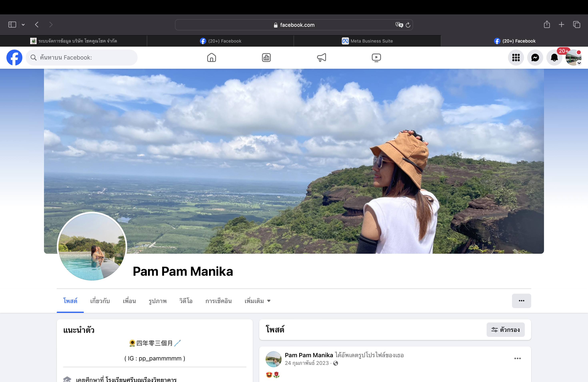Screen dimensions: 588x382
Task: Click the Facebook logo
Action: pos(14,58)
